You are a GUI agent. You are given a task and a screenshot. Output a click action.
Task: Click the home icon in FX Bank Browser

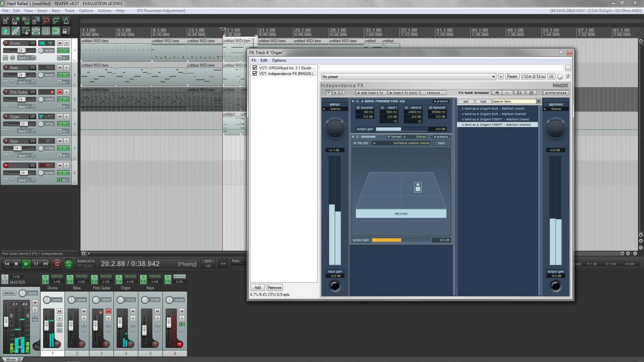pyautogui.click(x=531, y=93)
